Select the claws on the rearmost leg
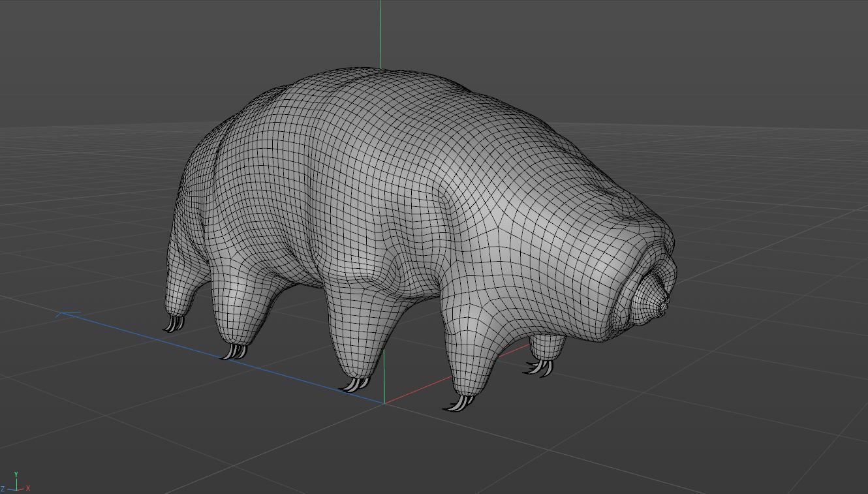Image resolution: width=868 pixels, height=494 pixels. (x=174, y=323)
